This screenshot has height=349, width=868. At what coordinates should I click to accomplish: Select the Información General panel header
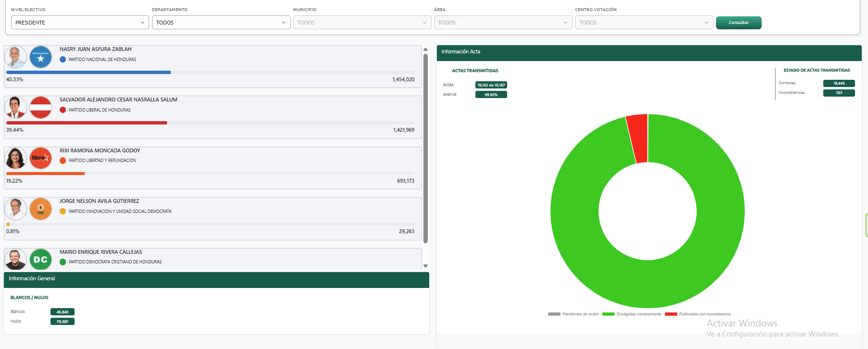click(x=216, y=279)
